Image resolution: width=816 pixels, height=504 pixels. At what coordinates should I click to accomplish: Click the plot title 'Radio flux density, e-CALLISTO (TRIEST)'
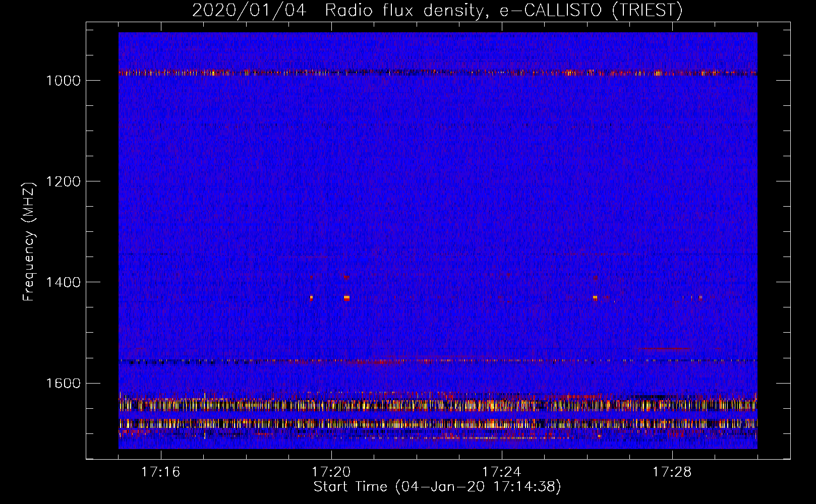click(x=503, y=10)
